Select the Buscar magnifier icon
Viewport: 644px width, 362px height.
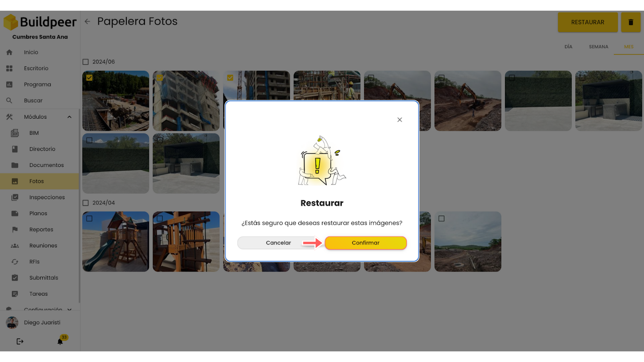click(x=9, y=101)
